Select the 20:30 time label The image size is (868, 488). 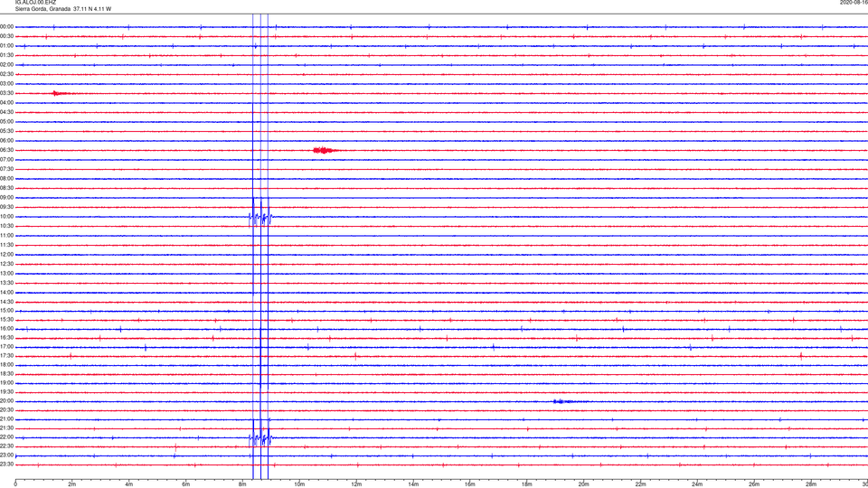pyautogui.click(x=6, y=410)
